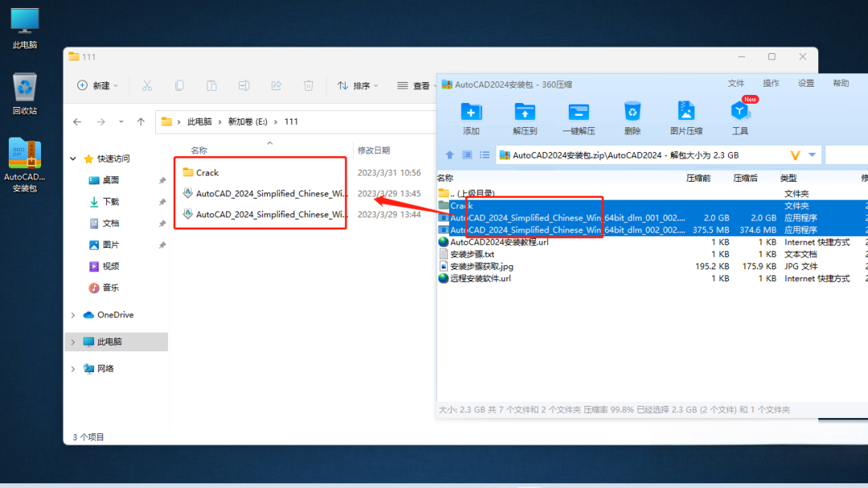
Task: Sort by 修改日期 column header in Explorer
Action: click(x=374, y=150)
